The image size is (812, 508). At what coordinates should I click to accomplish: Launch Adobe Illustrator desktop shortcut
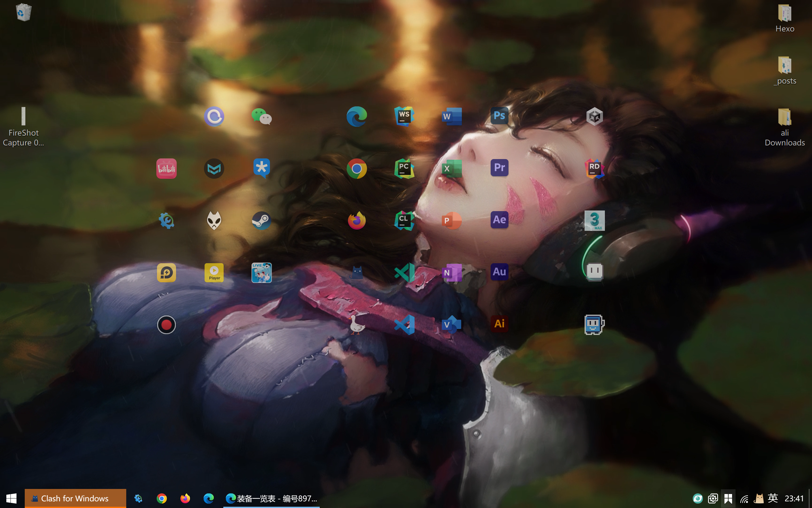click(x=499, y=324)
